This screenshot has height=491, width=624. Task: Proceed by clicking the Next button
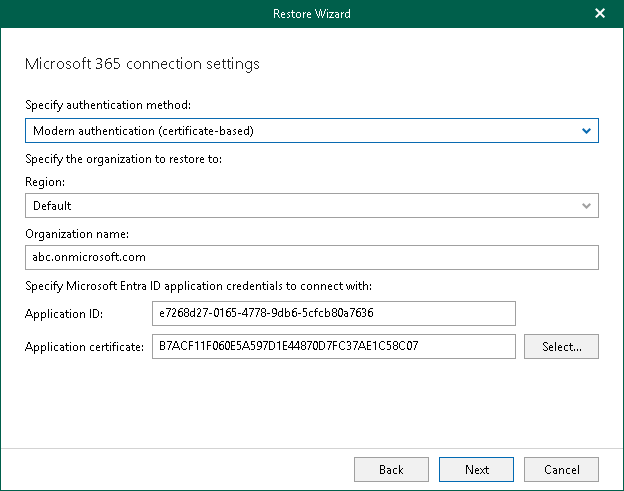tap(477, 469)
